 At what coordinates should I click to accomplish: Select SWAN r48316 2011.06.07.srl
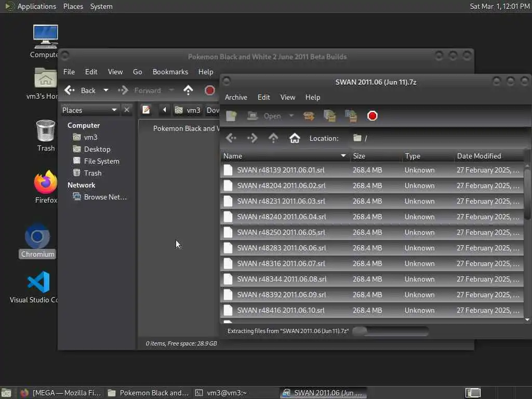(372, 263)
